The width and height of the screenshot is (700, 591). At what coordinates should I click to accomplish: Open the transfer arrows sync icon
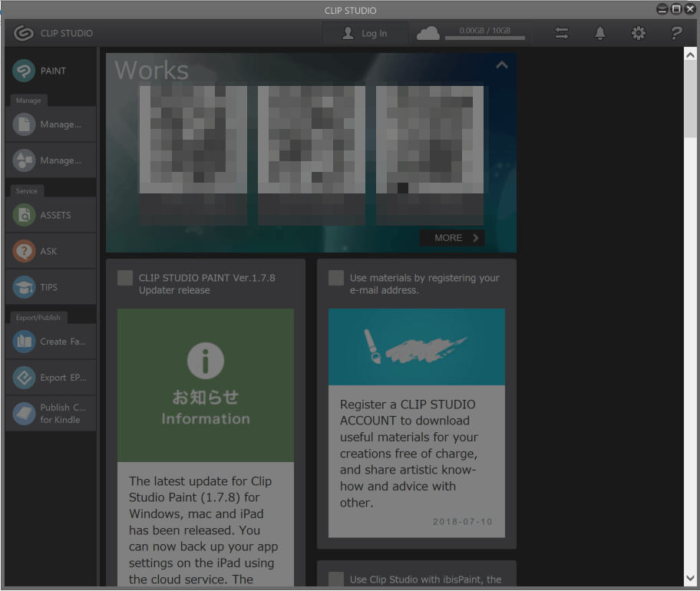pos(562,33)
